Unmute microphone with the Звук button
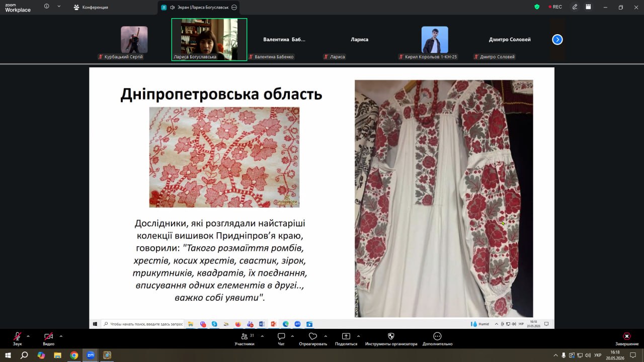This screenshot has width=644, height=362. (x=18, y=339)
